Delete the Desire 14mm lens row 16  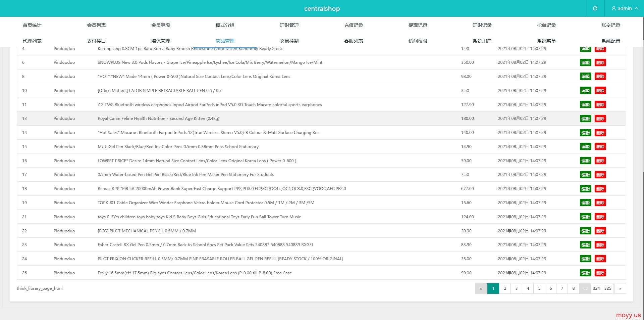tap(600, 161)
